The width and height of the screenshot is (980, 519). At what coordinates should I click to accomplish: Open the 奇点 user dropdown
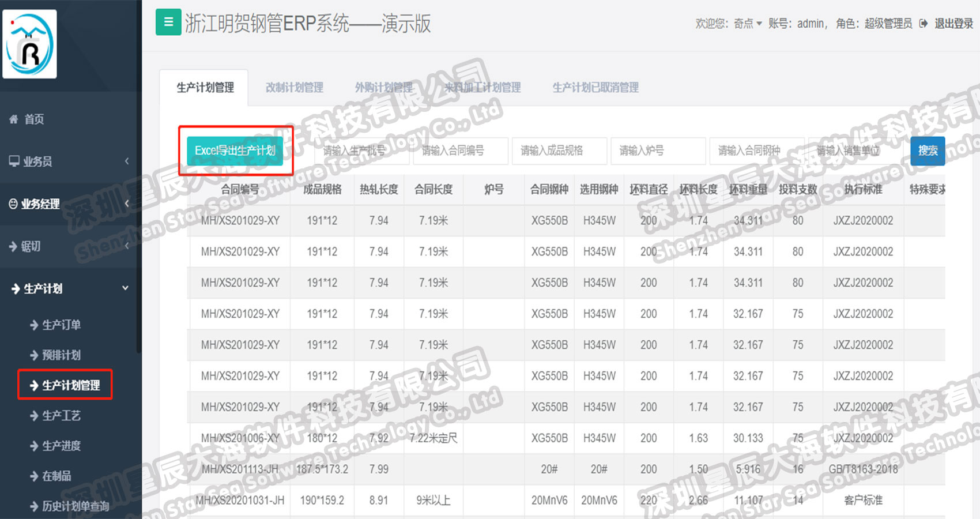(748, 24)
